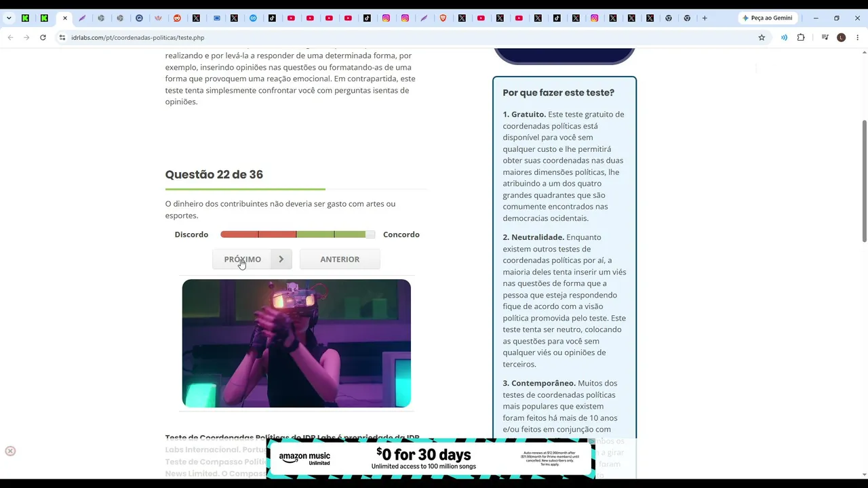This screenshot has height=488, width=868.
Task: Click the Por que fazer este teste? heading
Action: [x=559, y=93]
